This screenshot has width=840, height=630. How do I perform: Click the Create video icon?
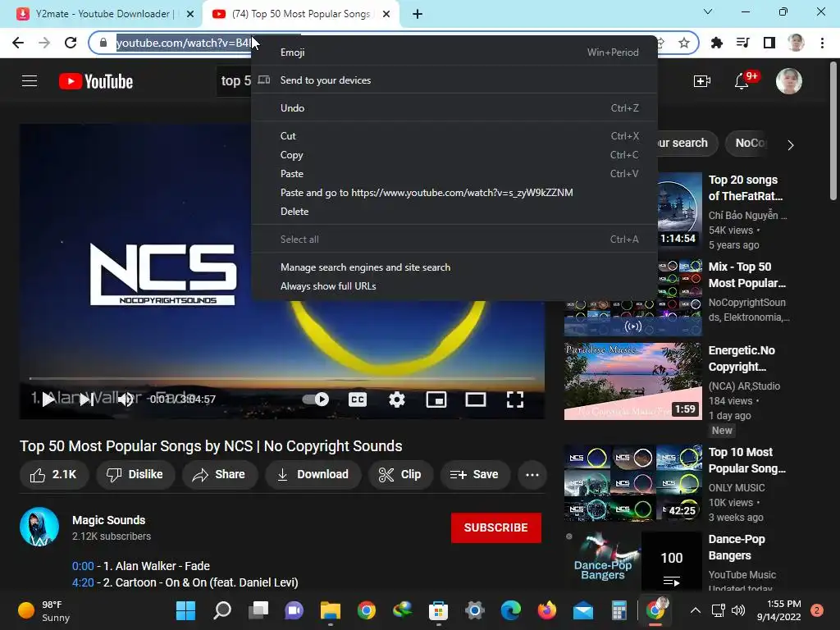point(702,81)
